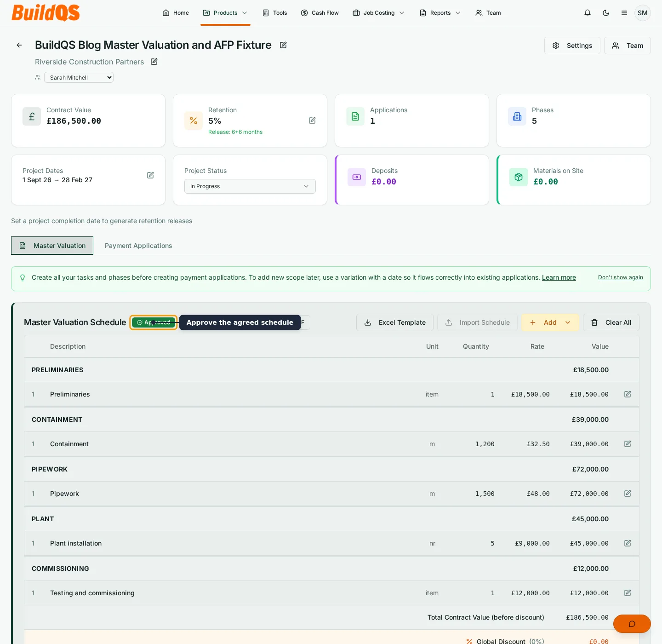Screen dimensions: 662x644
Task: Click Clear All button
Action: 611,322
